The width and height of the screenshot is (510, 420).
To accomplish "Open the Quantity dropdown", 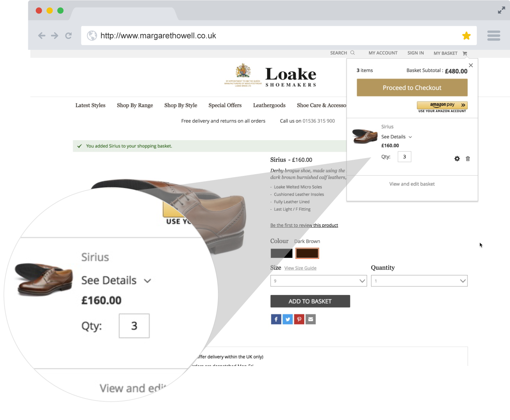I will (x=419, y=281).
